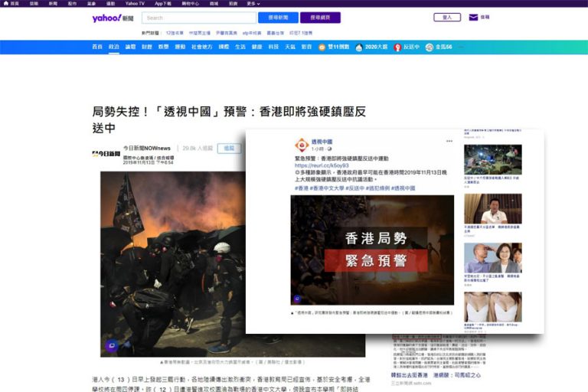
Task: Open the 反送中 topic icon
Action: click(x=397, y=47)
